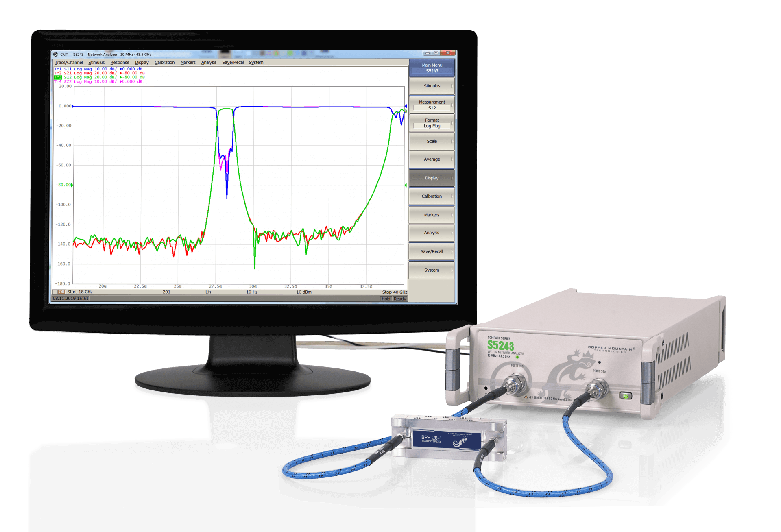Open the Save/Recall softkey in side panel
The image size is (781, 532).
(x=432, y=252)
